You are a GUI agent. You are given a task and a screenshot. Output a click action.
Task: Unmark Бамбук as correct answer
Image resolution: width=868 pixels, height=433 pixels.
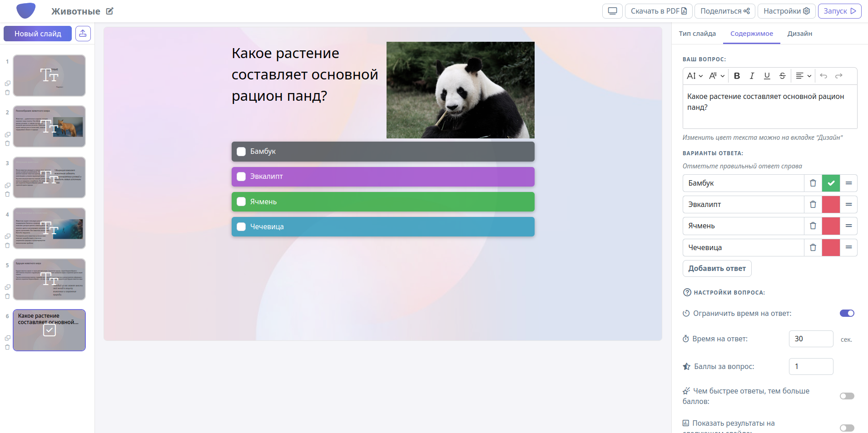(x=831, y=183)
